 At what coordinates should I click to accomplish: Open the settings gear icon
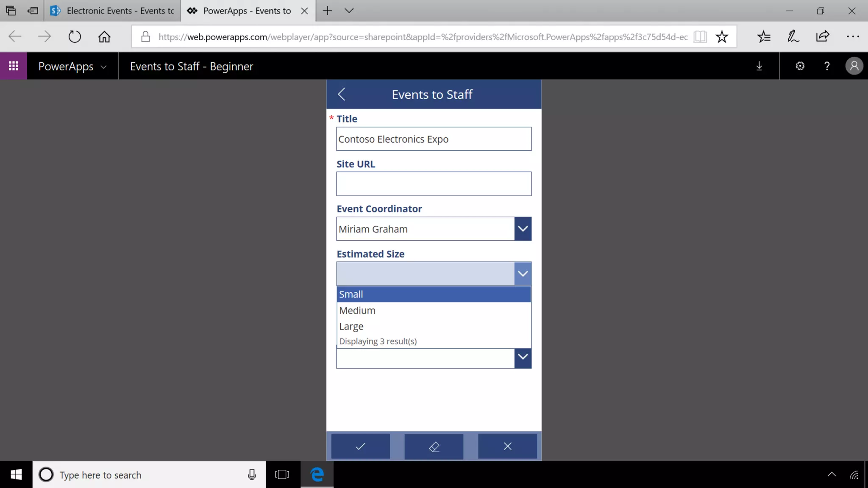(x=800, y=66)
